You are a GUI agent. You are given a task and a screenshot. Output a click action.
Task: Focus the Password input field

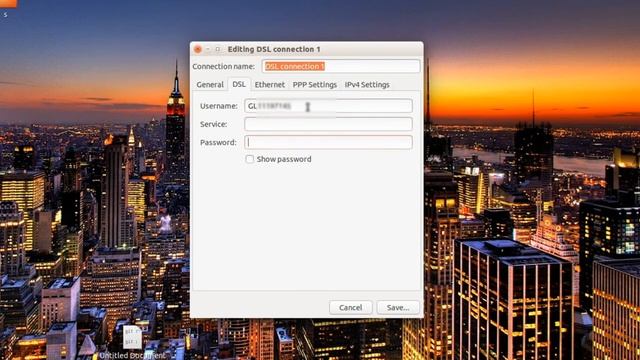pos(328,142)
